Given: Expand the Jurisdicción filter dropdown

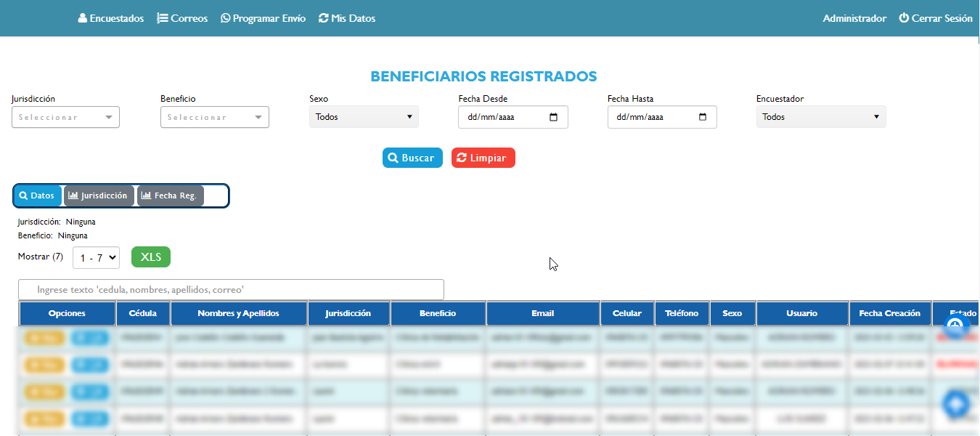Looking at the screenshot, I should (x=65, y=117).
